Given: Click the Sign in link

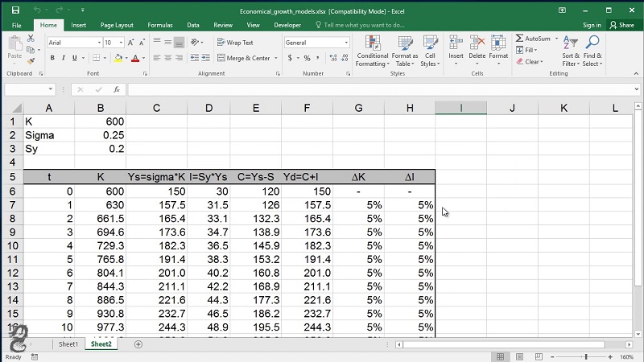Looking at the screenshot, I should pyautogui.click(x=592, y=25).
